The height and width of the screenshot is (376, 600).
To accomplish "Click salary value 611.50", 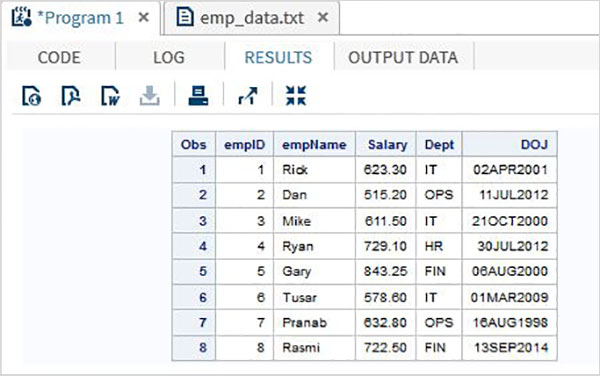I will click(386, 221).
